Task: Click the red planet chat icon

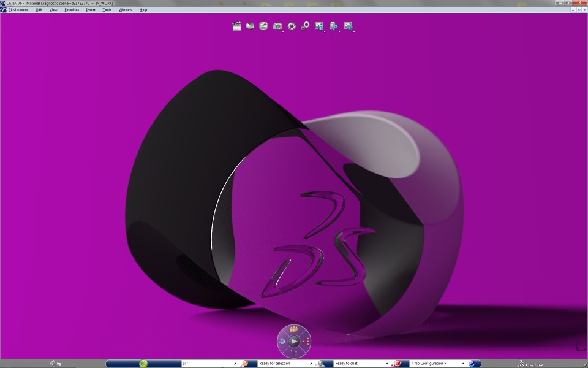Action: 396,364
